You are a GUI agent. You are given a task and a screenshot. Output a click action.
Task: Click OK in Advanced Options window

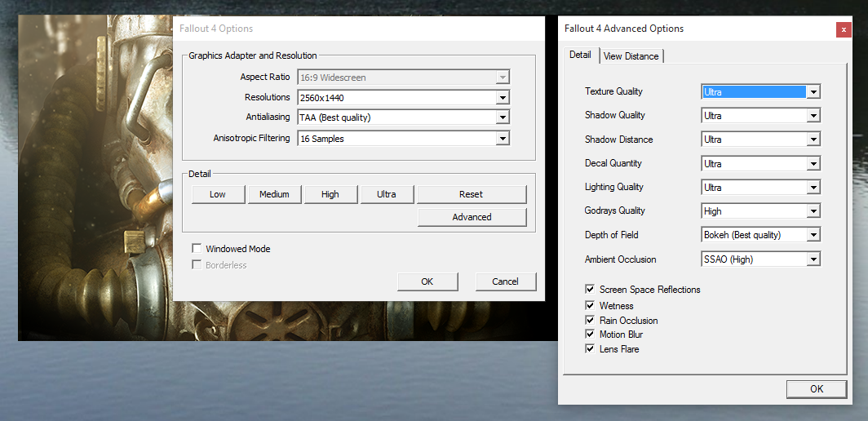[817, 389]
